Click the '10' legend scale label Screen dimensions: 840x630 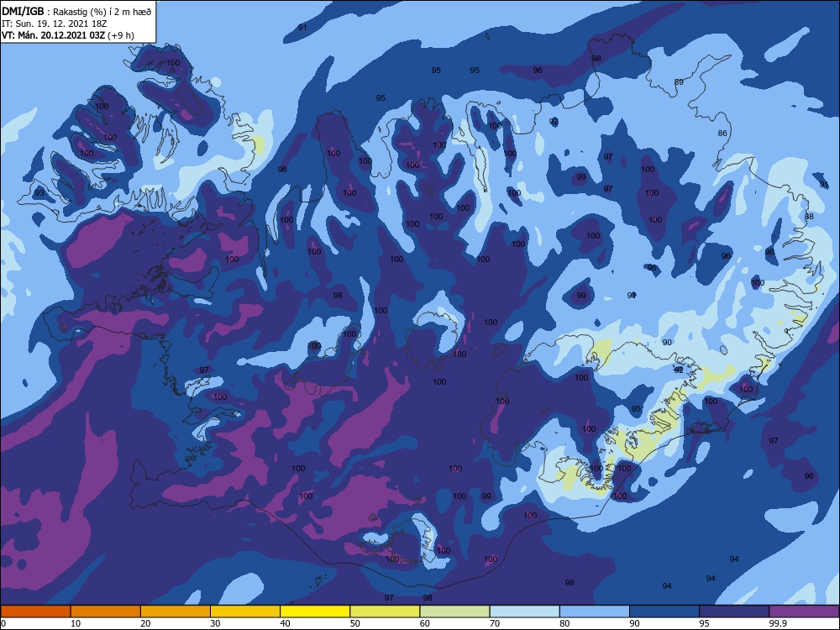pyautogui.click(x=76, y=623)
